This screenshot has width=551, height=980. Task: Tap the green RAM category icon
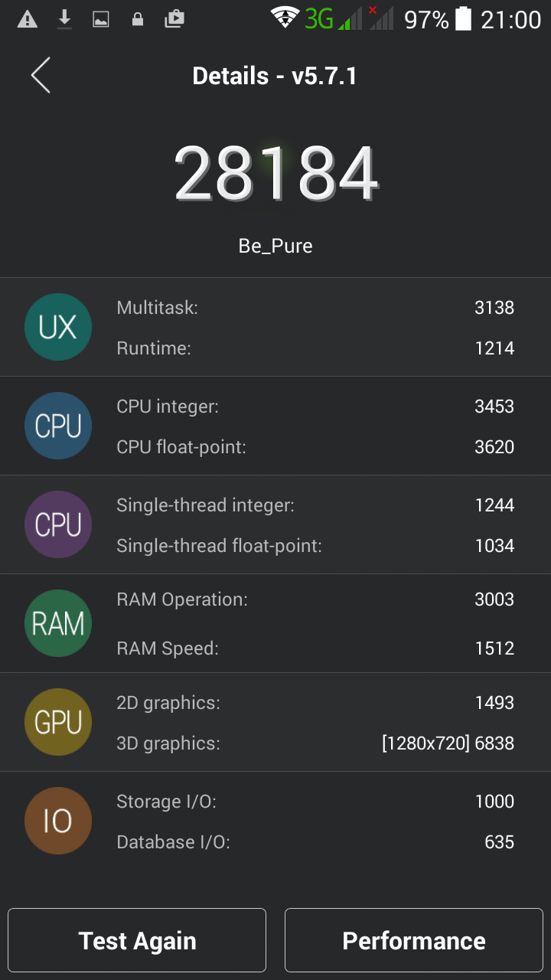(x=58, y=623)
